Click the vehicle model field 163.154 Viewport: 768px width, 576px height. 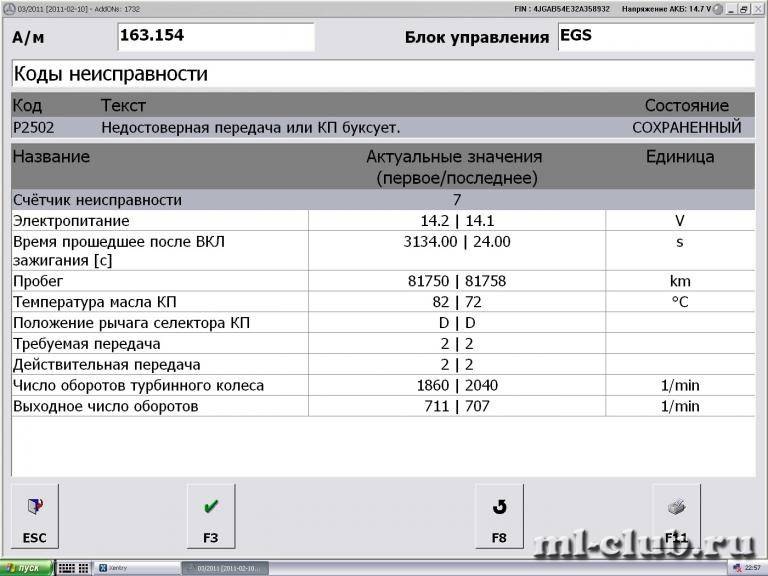(x=216, y=37)
